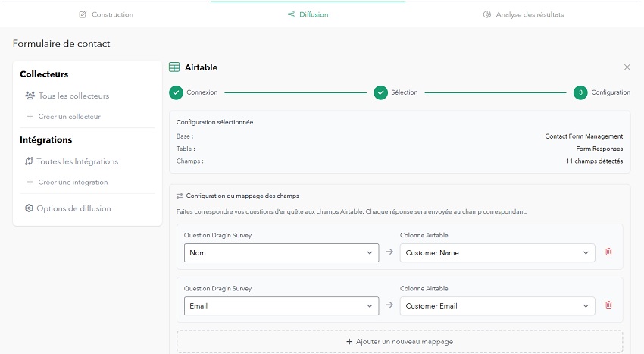The height and width of the screenshot is (354, 644).
Task: Click the Diffusion share icon
Action: tap(291, 14)
